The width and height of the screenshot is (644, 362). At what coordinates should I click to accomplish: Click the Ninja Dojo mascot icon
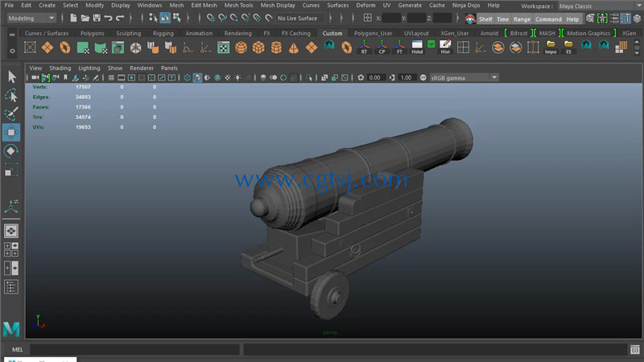point(470,19)
